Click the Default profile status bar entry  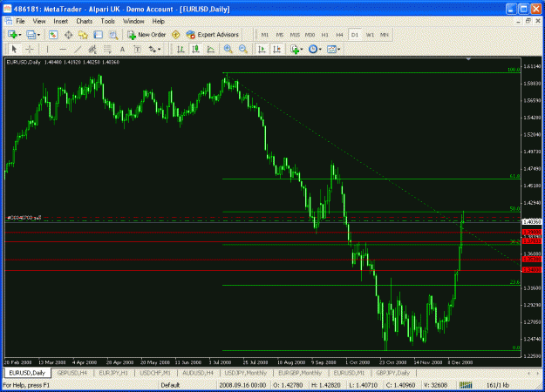[170, 385]
